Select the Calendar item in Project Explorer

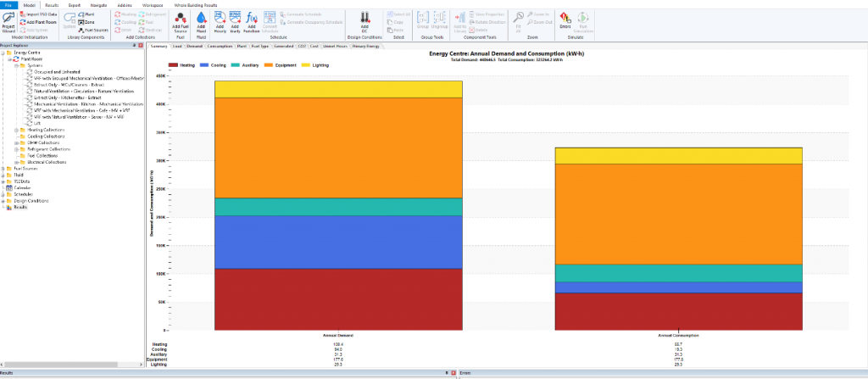(x=22, y=187)
